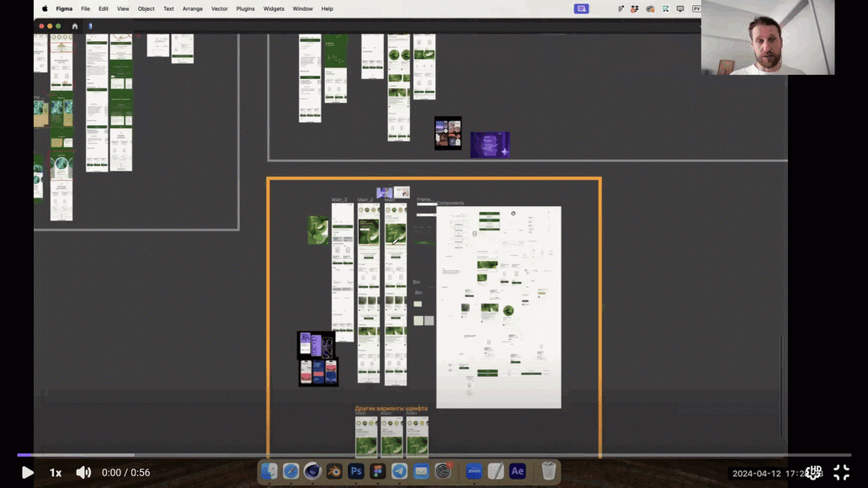The width and height of the screenshot is (868, 488).
Task: Click the Figma home tab icon
Action: click(x=75, y=26)
